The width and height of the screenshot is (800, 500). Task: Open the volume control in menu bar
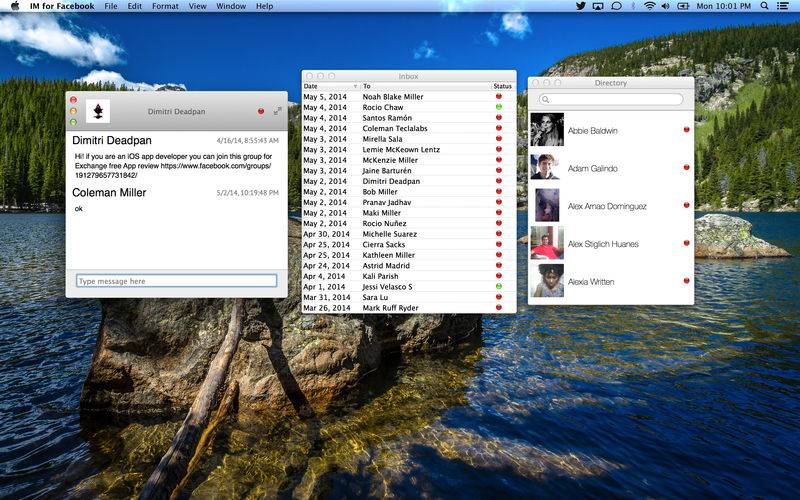[x=665, y=6]
